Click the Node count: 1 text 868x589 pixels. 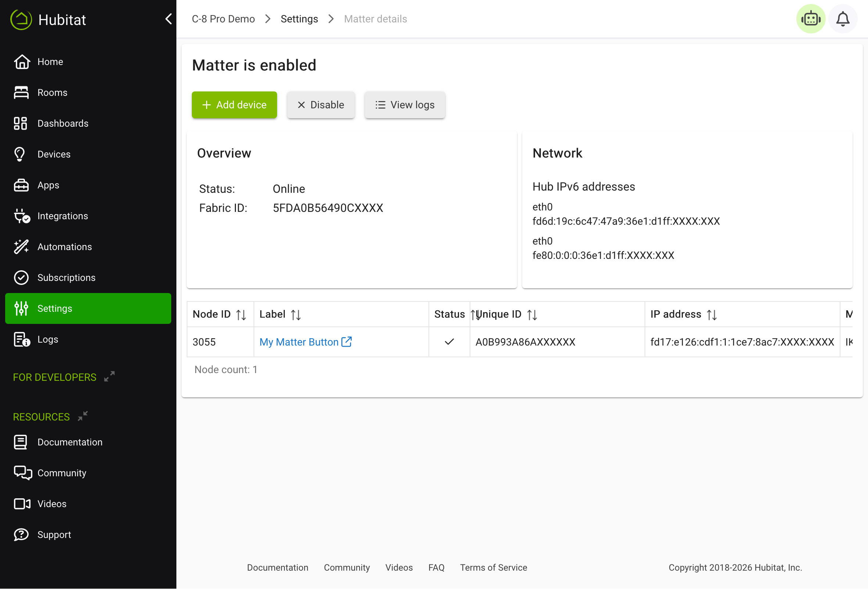point(226,370)
